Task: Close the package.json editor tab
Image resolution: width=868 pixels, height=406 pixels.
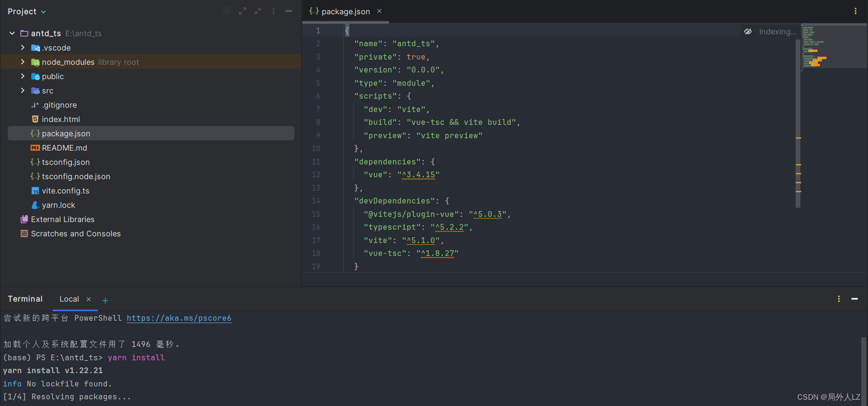Action: 379,11
